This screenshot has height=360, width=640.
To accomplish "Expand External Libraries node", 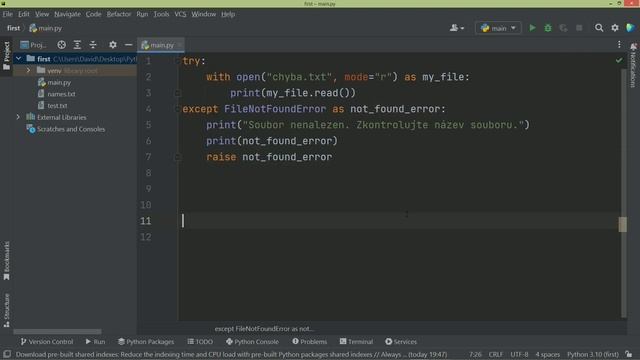I will [x=18, y=117].
